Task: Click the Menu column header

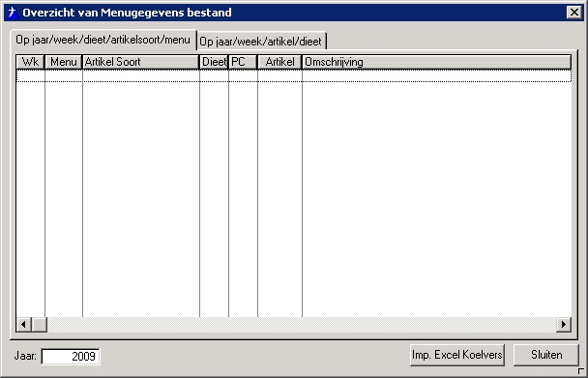Action: pos(64,62)
